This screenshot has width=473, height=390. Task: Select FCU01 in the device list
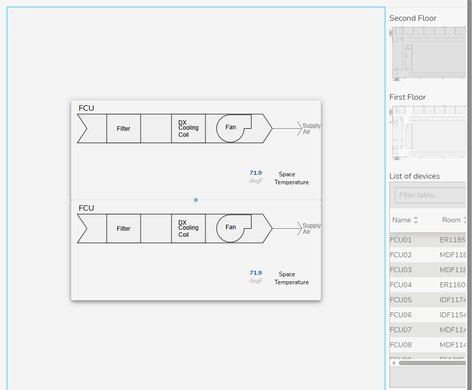[428, 240]
